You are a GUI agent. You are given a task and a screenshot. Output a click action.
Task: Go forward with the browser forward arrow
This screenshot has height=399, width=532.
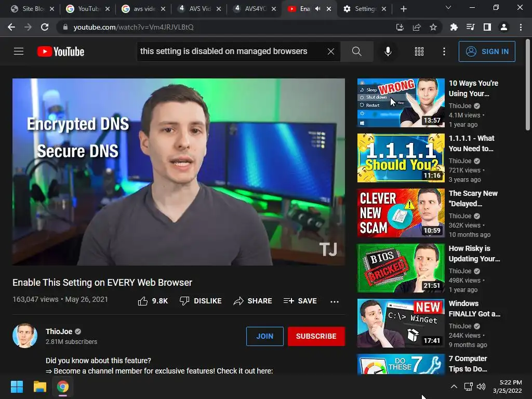(28, 27)
